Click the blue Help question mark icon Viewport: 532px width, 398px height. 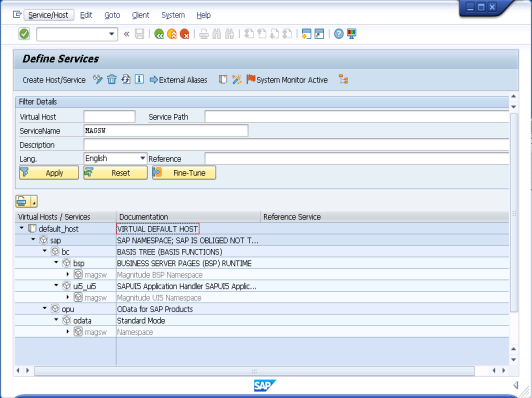click(339, 34)
